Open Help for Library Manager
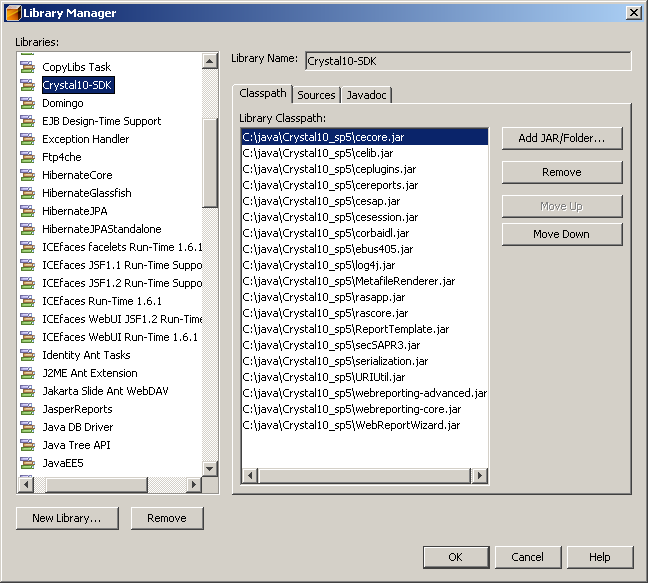Screen dimensions: 648x583 (x=600, y=557)
